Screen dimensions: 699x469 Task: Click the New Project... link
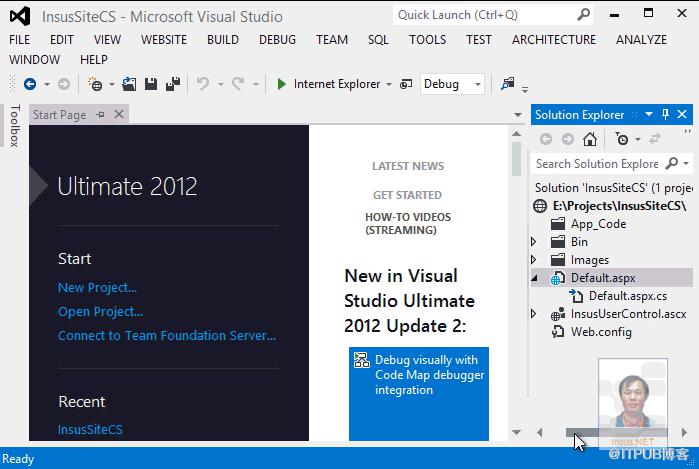97,288
